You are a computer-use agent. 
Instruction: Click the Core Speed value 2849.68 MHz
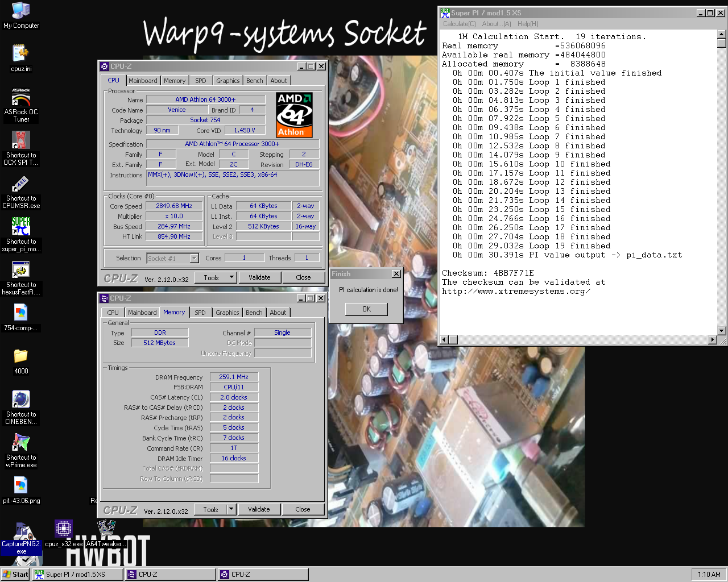click(x=174, y=206)
